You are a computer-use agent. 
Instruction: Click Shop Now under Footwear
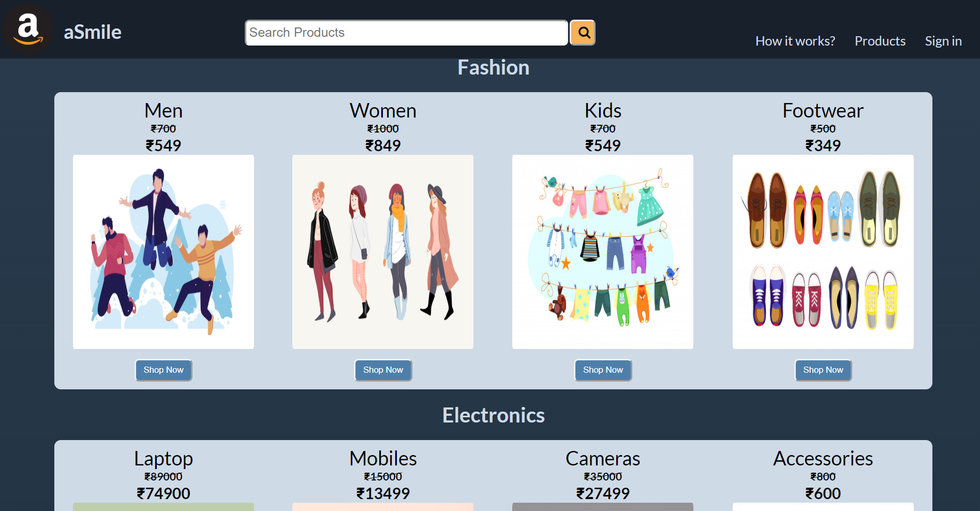(x=823, y=370)
